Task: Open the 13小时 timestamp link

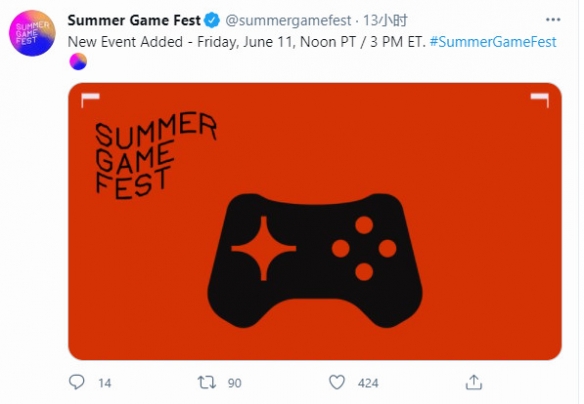Action: point(385,20)
